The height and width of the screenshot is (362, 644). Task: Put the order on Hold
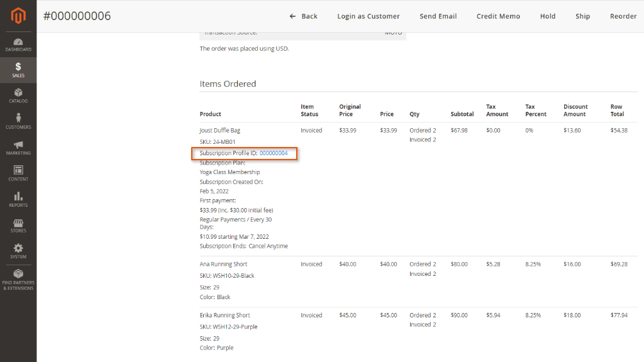(548, 16)
